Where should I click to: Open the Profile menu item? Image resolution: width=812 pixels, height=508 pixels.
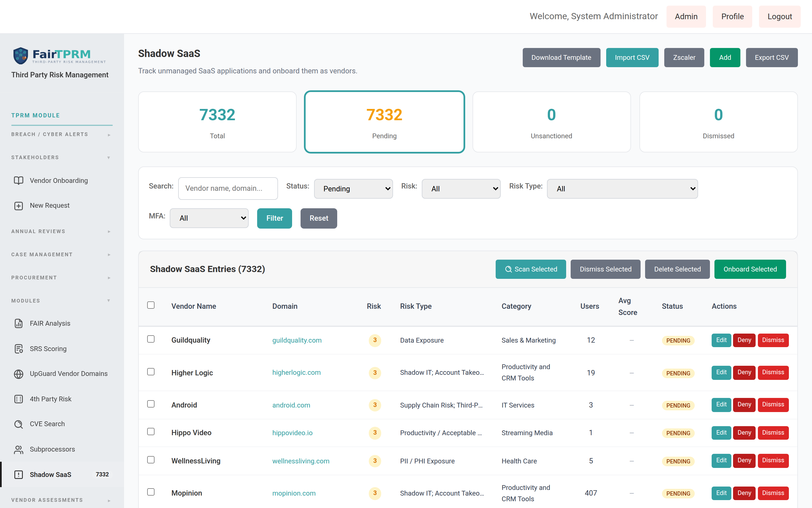point(732,16)
